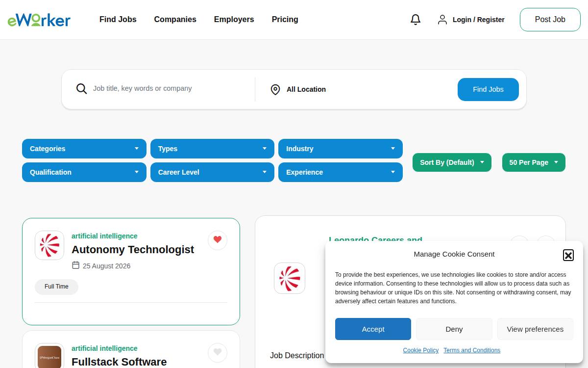Open the eWorker logo home link
Viewport: 588px width, 368px height.
39,20
